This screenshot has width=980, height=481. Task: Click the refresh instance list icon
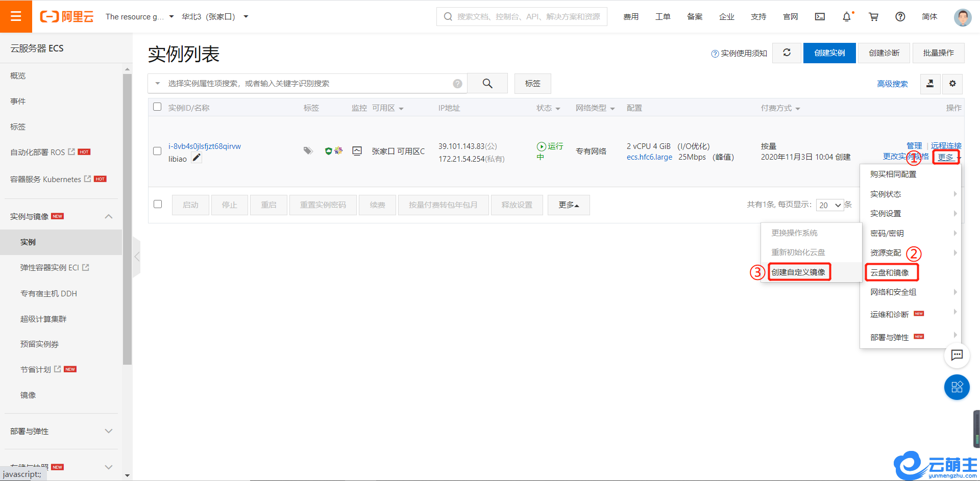(x=787, y=53)
